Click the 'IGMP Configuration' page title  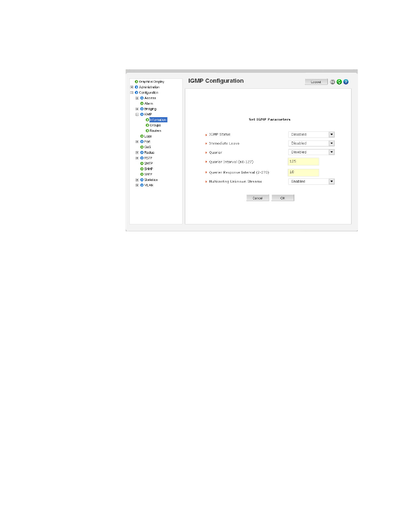(216, 81)
